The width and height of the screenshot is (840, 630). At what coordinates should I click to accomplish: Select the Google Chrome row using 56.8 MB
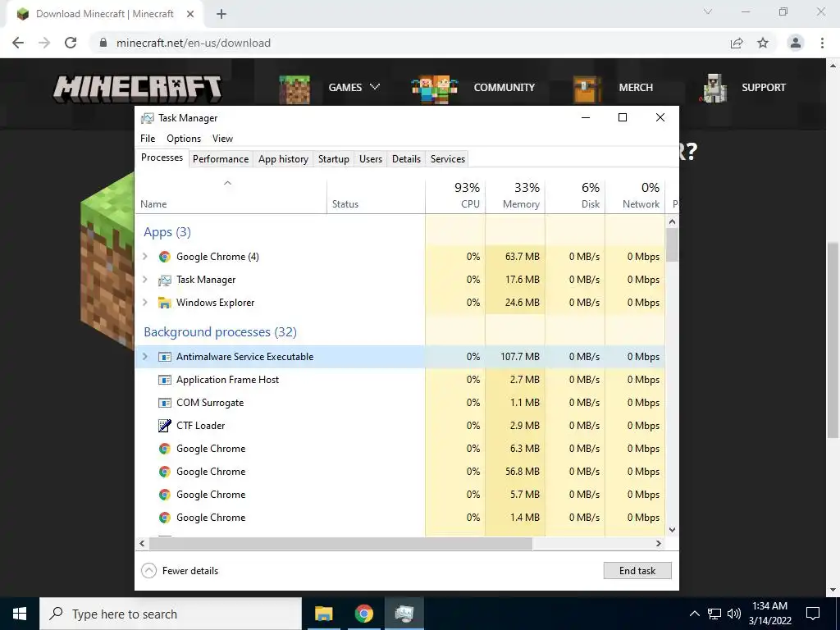click(400, 472)
